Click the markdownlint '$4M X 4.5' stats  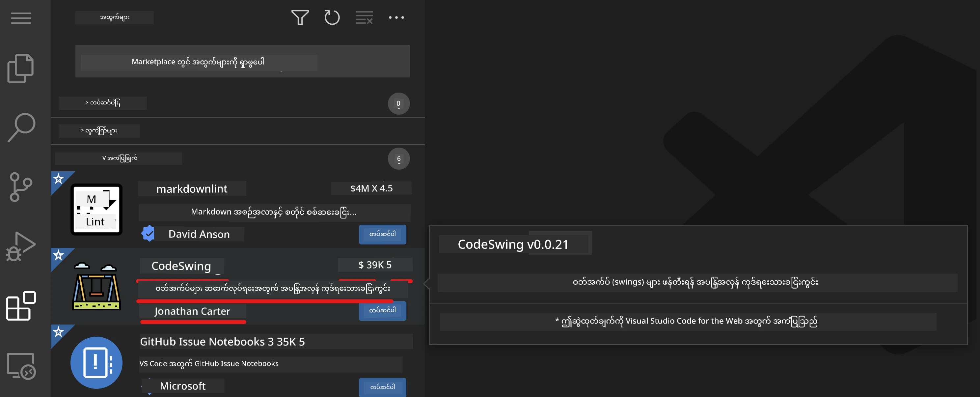(x=371, y=188)
